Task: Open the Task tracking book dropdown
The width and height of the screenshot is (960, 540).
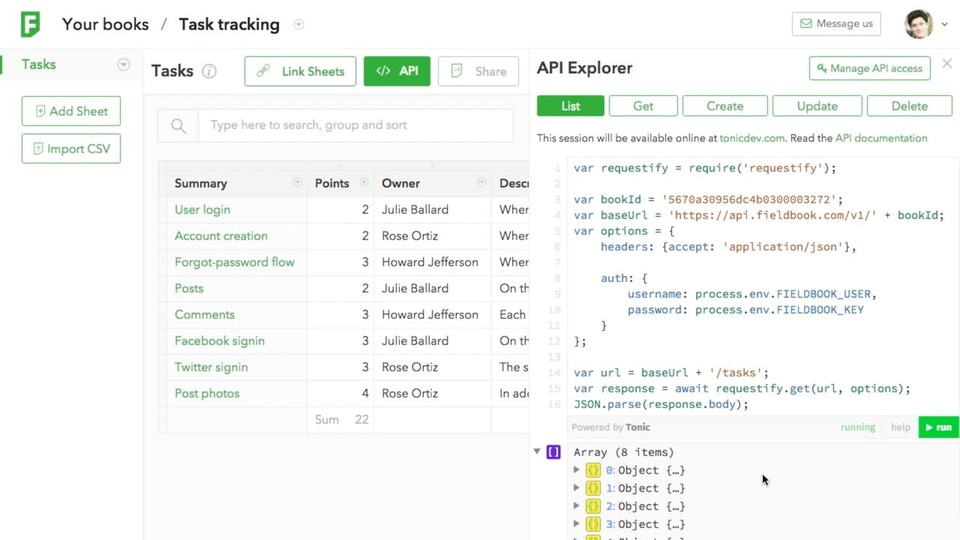Action: click(299, 24)
